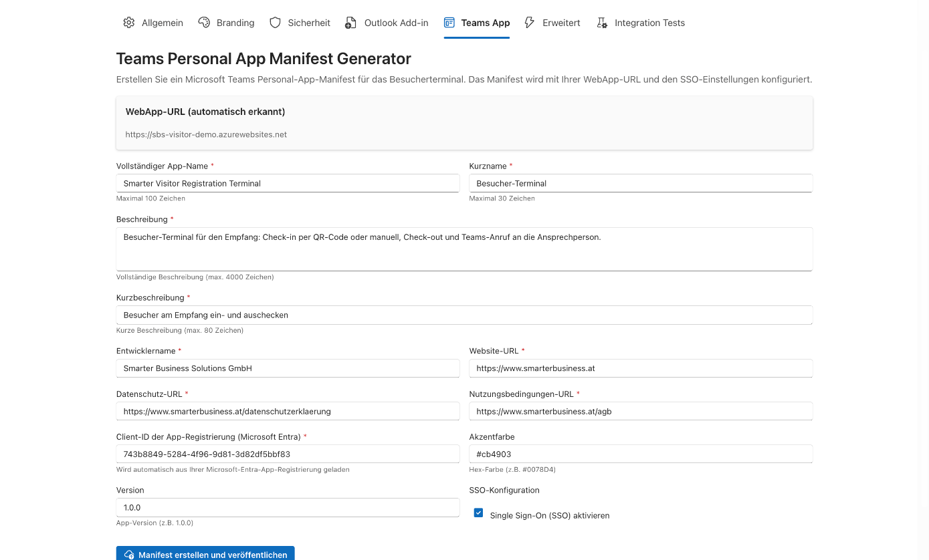Image resolution: width=929 pixels, height=560 pixels.
Task: Focus the Version input field
Action: tap(288, 507)
